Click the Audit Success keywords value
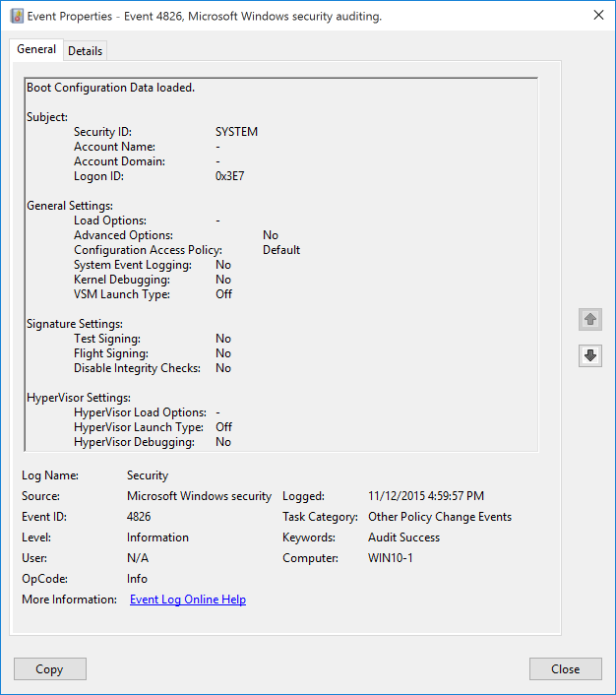Screen dimensions: 616x695 coord(403,537)
